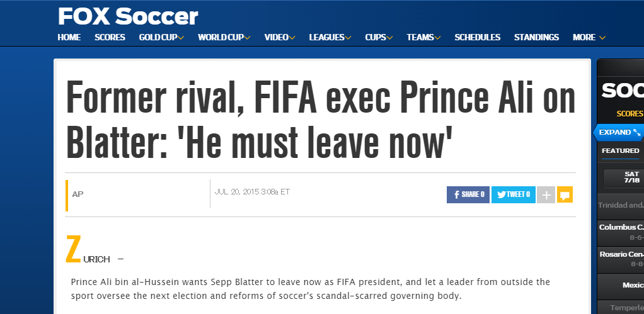The image size is (644, 314).
Task: Select the FEATURED tab in scores sidebar
Action: [x=620, y=151]
